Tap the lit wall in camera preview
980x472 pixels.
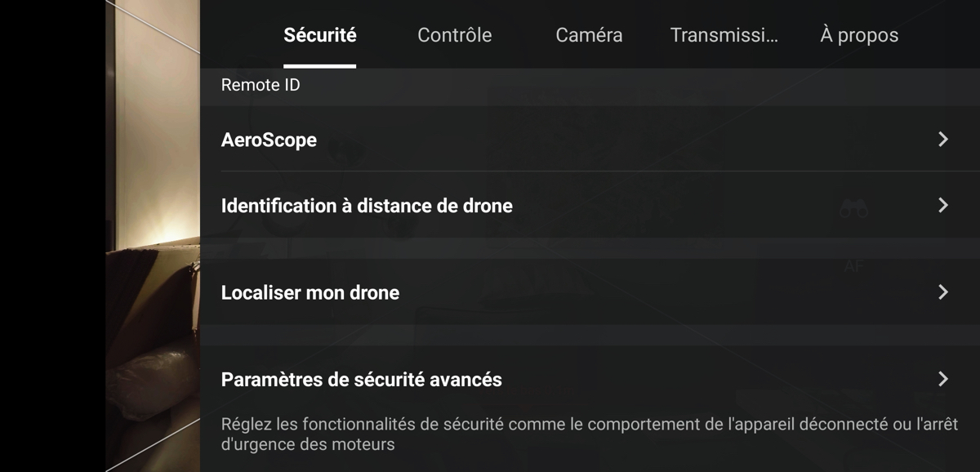coord(157,122)
